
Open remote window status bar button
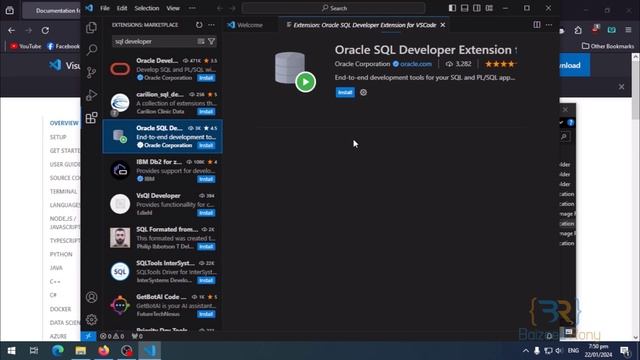click(x=88, y=336)
